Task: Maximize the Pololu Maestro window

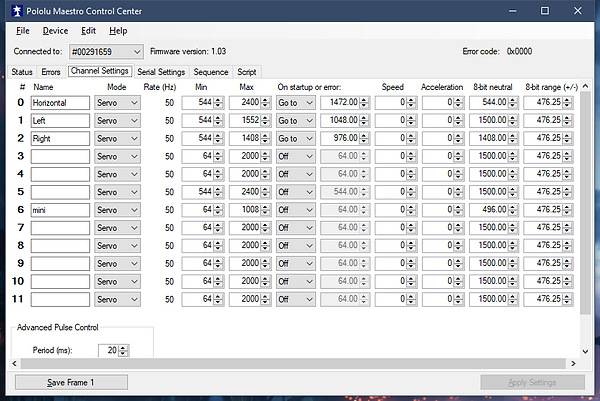Action: [x=545, y=11]
